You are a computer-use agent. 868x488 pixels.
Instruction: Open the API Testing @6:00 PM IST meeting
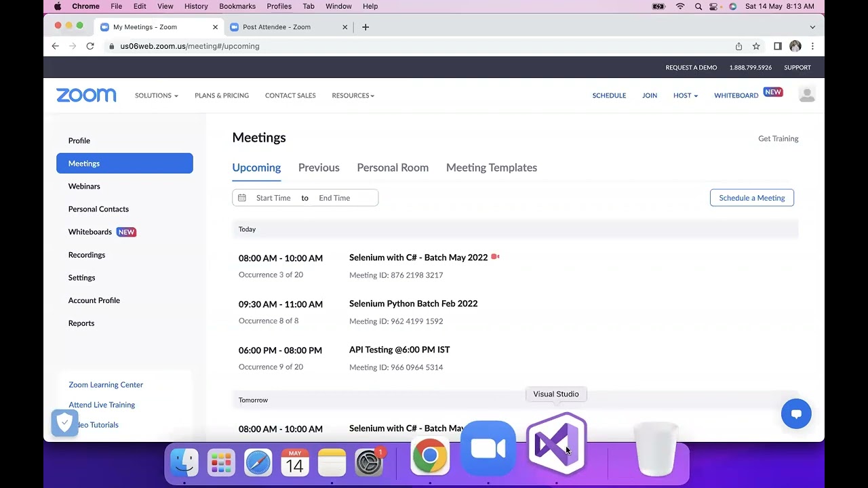(399, 350)
